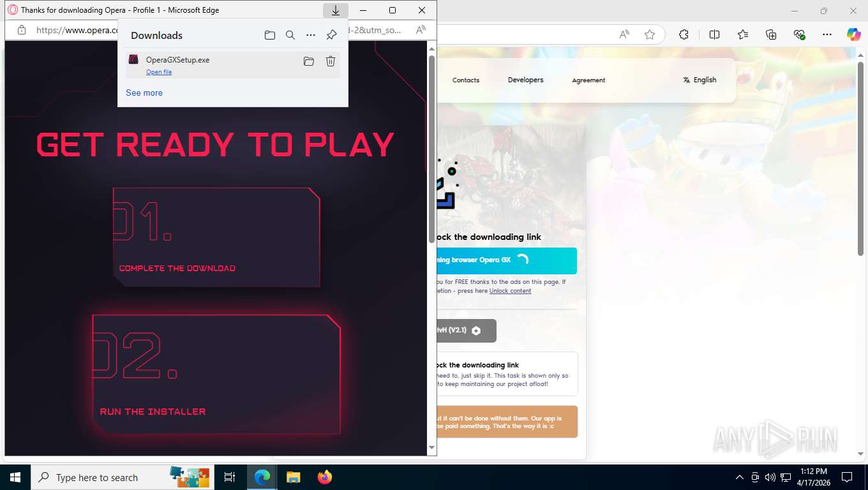This screenshot has height=490, width=868.
Task: Click the taskbar clock showing 1:12 PM
Action: tap(813, 477)
